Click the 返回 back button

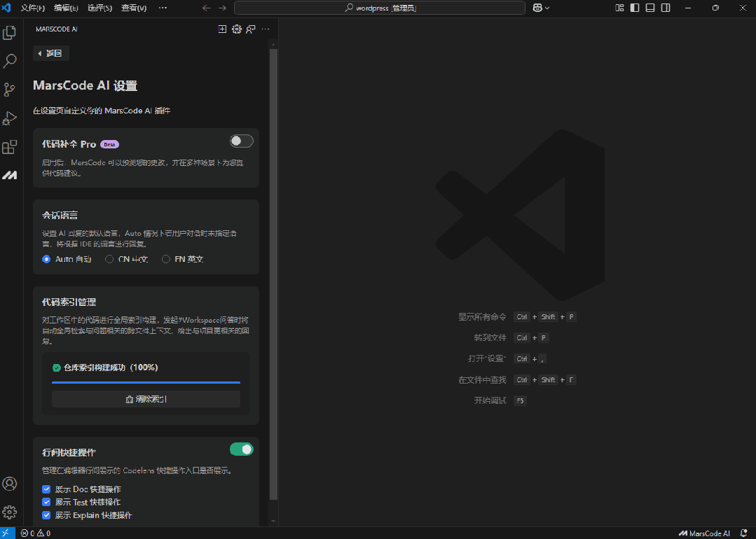50,53
